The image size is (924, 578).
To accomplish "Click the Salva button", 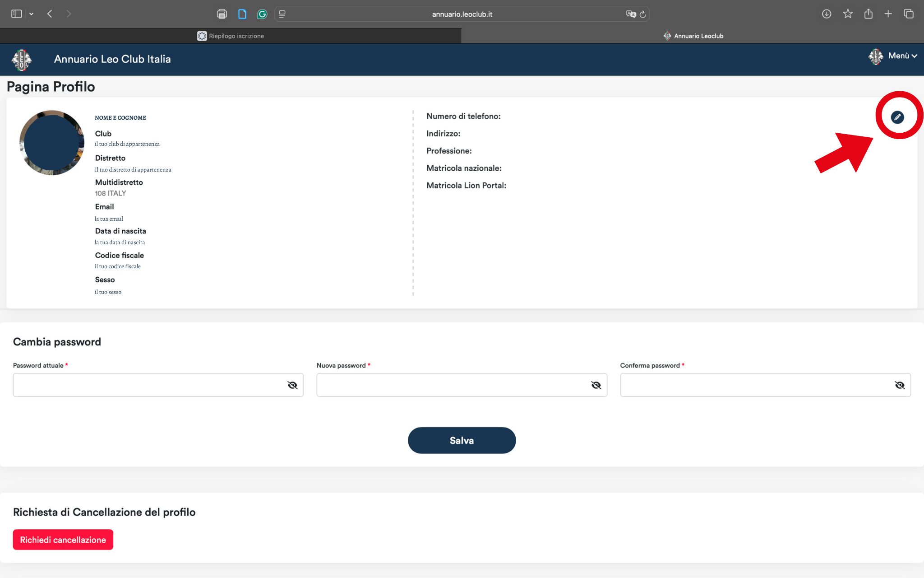I will 462,440.
